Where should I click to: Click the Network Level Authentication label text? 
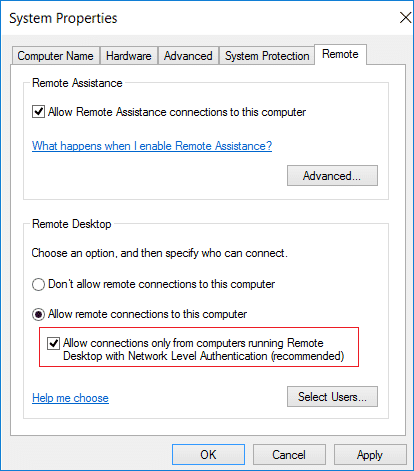[x=204, y=349]
